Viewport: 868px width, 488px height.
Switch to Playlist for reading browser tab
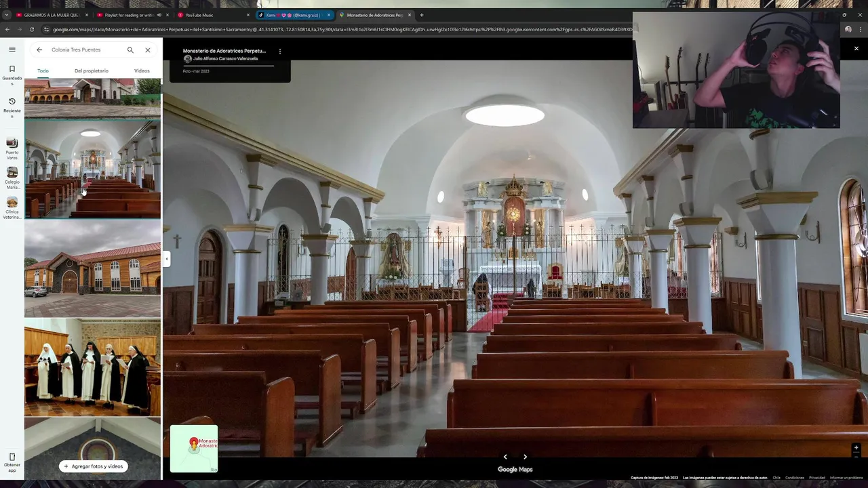129,15
